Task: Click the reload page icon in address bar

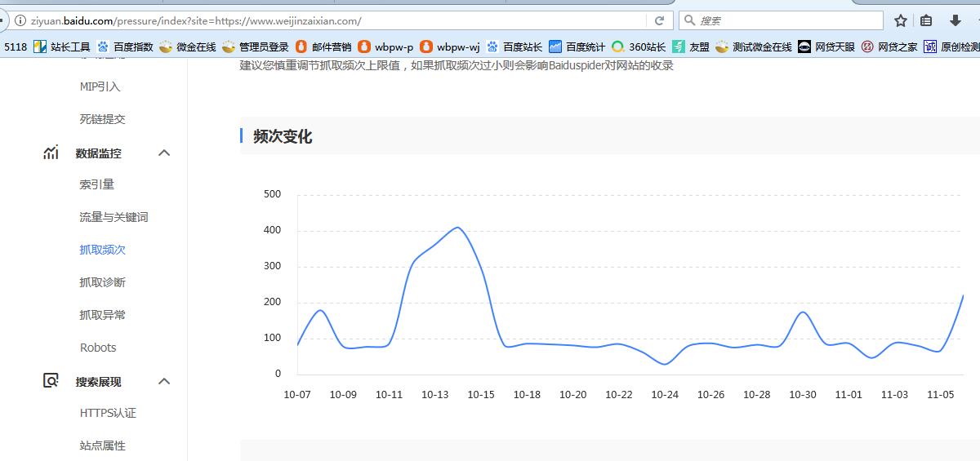Action: click(659, 20)
